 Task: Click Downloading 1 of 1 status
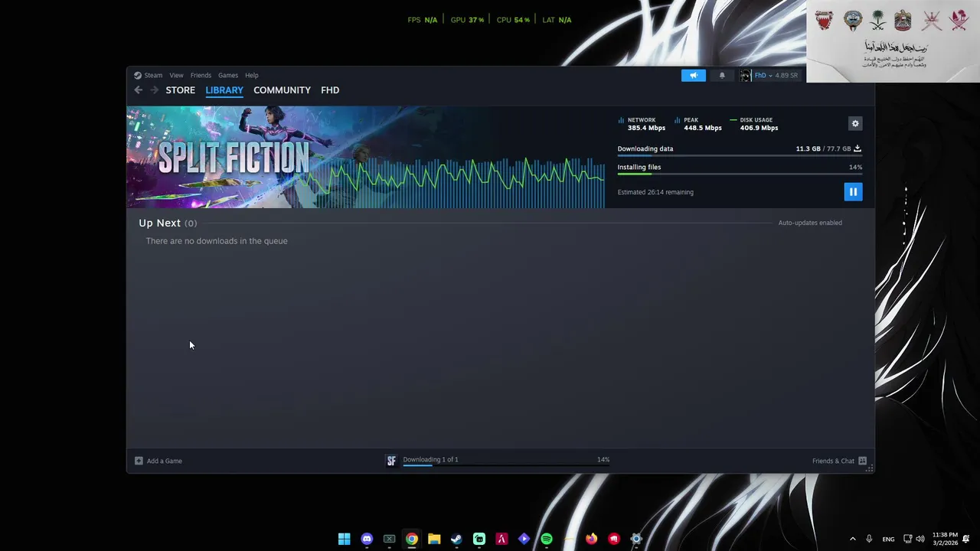430,459
